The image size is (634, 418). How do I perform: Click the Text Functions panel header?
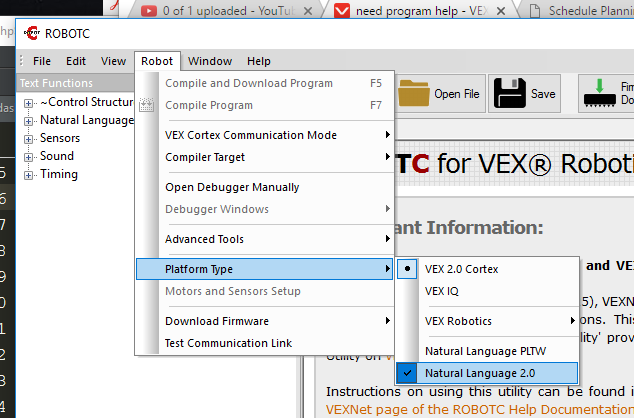(x=75, y=83)
